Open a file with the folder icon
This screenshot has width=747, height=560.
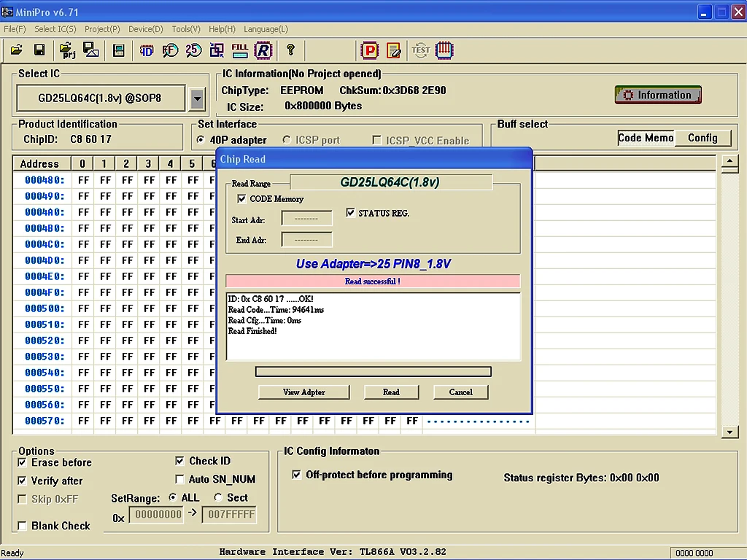click(x=17, y=50)
